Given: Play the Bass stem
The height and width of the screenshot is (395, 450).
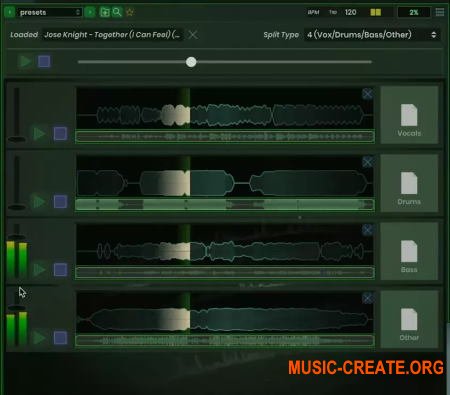Looking at the screenshot, I should point(39,270).
